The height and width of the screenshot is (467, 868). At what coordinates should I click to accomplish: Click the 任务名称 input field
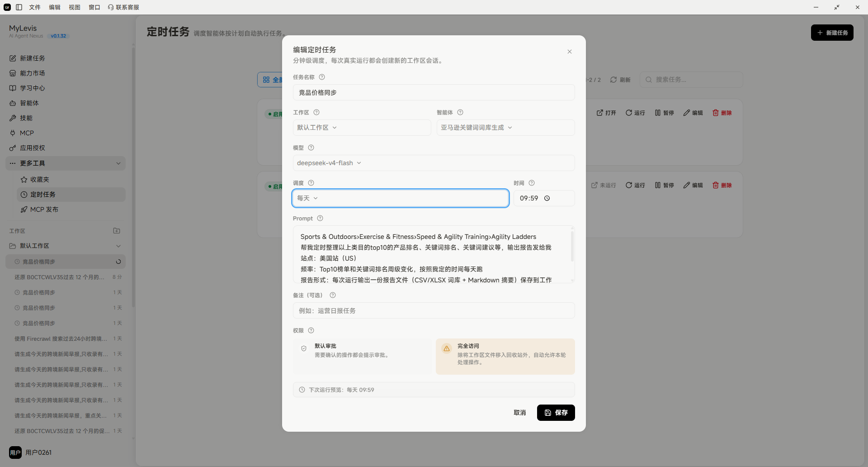click(x=434, y=92)
